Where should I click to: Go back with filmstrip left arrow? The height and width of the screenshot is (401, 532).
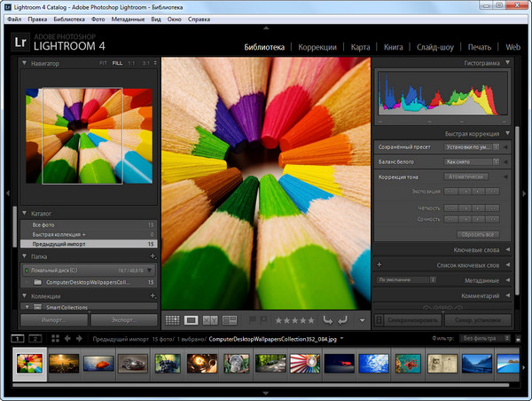tap(67, 339)
